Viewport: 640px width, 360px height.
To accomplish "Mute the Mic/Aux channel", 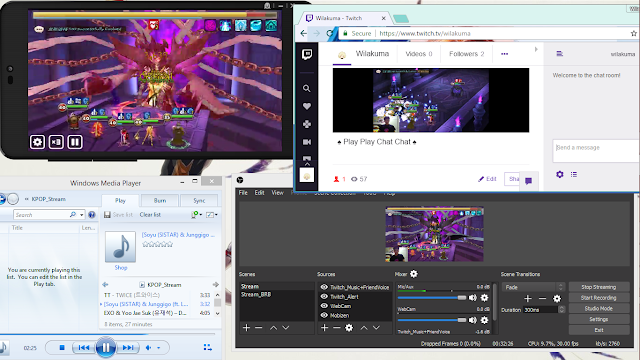I will coord(473,298).
